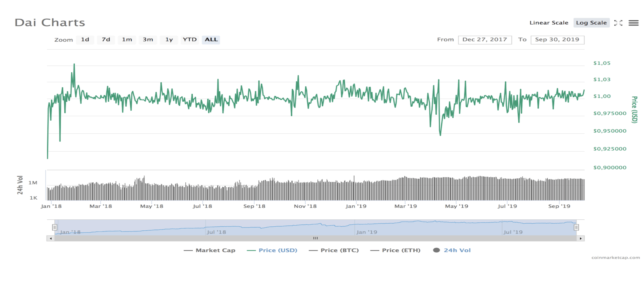Set zoom to 3m
The height and width of the screenshot is (292, 644).
[x=148, y=40]
